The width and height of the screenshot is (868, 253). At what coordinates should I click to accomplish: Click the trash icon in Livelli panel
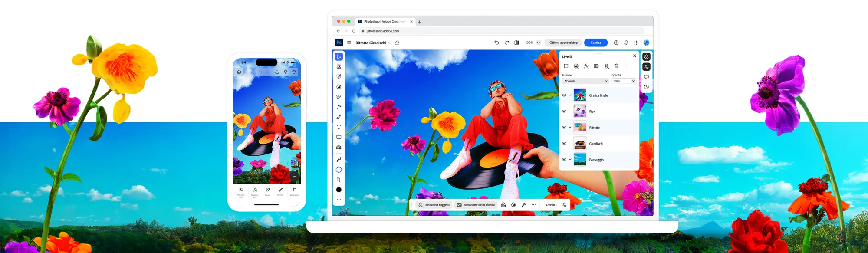(x=616, y=66)
